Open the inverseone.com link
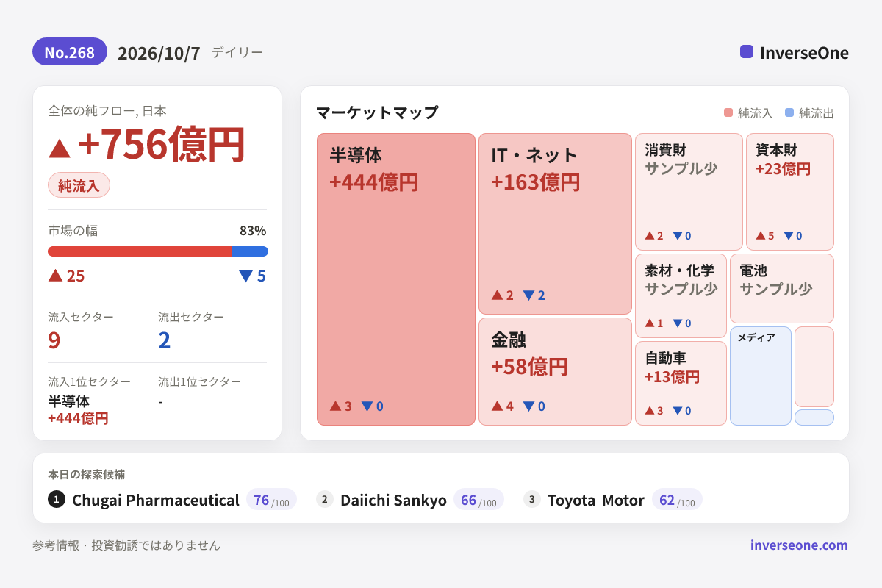The image size is (882, 588). click(799, 545)
